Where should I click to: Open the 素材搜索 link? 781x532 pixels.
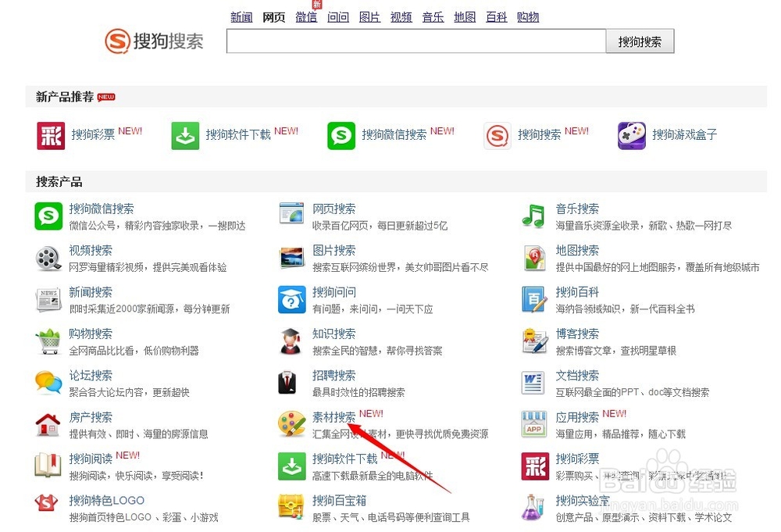tap(333, 417)
